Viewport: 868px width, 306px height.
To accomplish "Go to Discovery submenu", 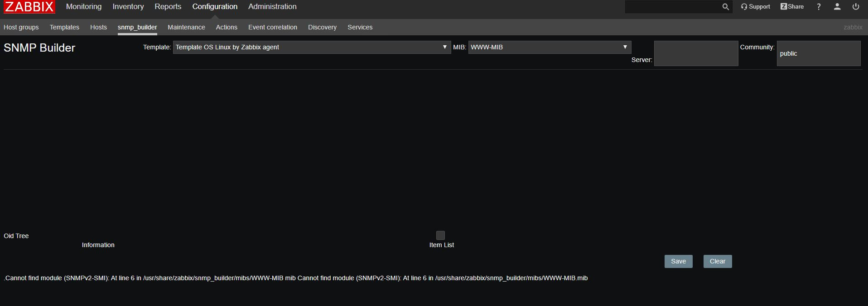I will click(x=322, y=27).
